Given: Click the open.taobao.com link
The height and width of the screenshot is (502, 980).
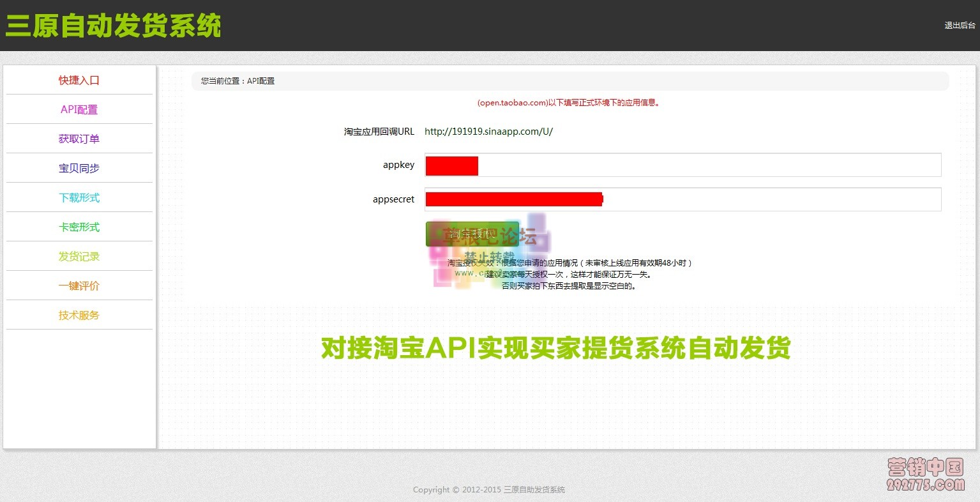Looking at the screenshot, I should (511, 102).
